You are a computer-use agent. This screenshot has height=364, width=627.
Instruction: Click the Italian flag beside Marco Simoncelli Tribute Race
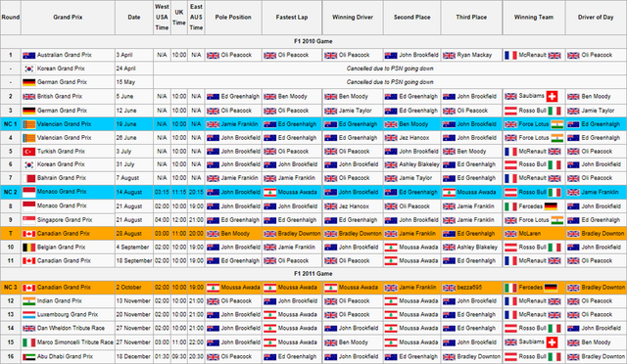pos(28,342)
